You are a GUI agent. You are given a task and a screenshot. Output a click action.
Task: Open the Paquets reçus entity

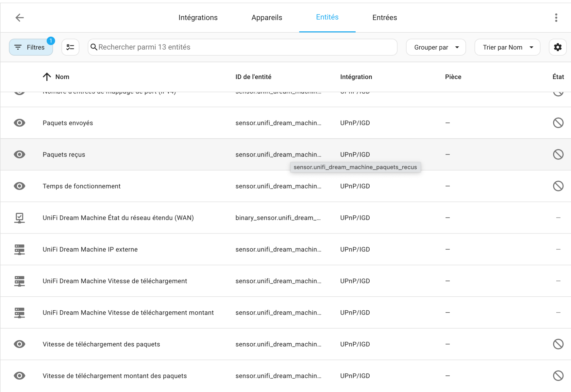click(64, 155)
